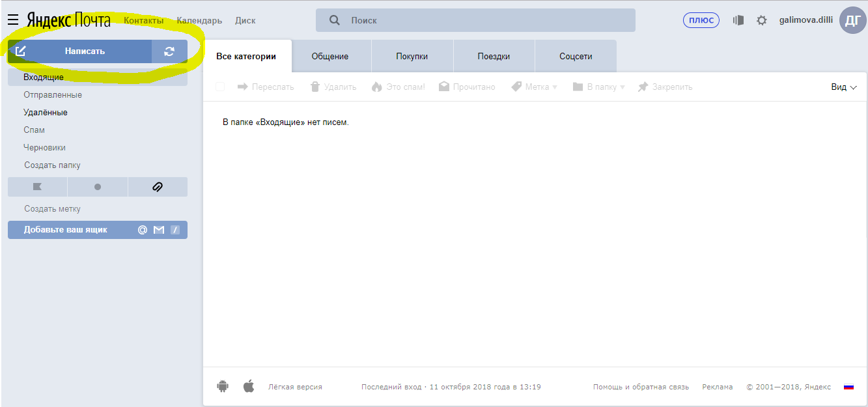Tick the select-all checkbox in the toolbar
The width and height of the screenshot is (868, 407).
(x=220, y=87)
